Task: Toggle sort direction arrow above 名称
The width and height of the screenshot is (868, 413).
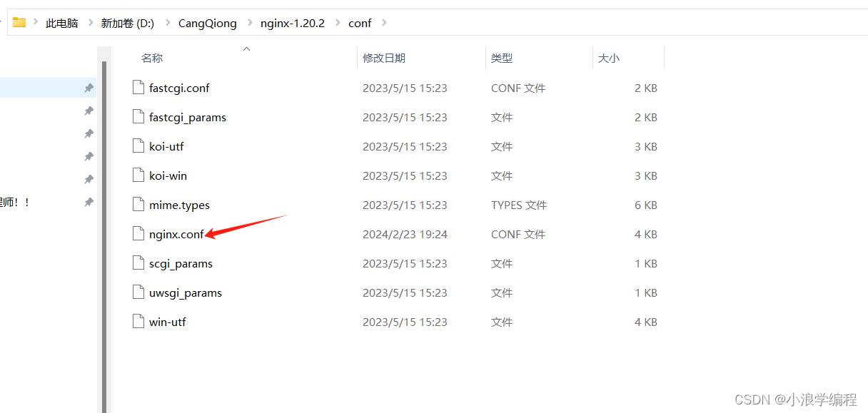Action: tap(246, 49)
